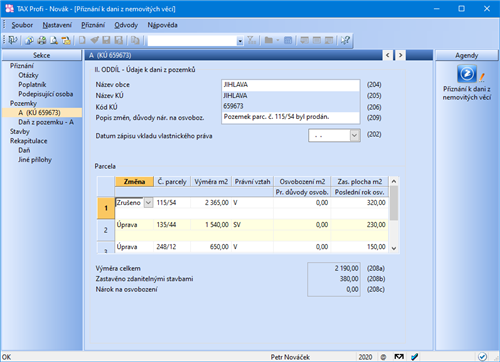This screenshot has height=362, width=500.
Task: Click the filter funnel toolbar icon
Action: (x=252, y=40)
